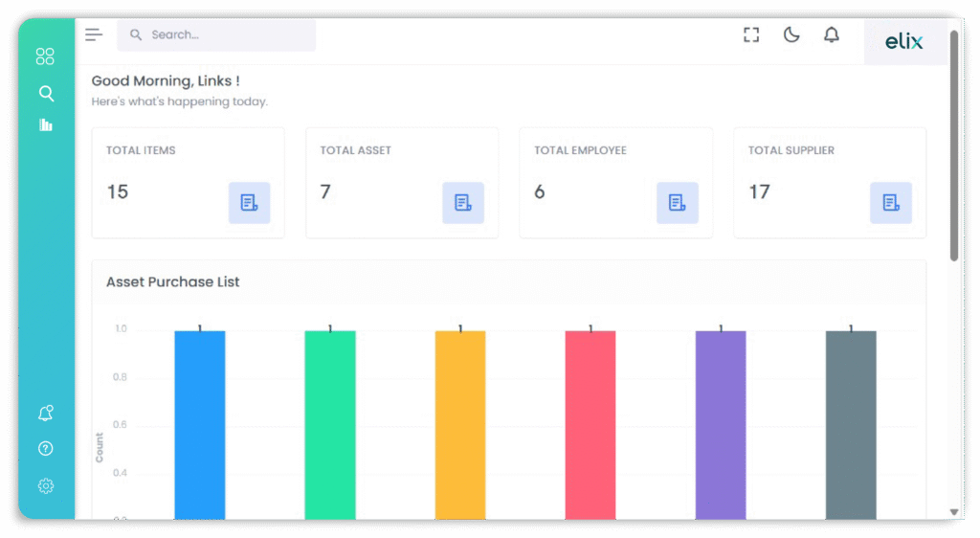The width and height of the screenshot is (980, 538).
Task: Click the vertical page scrollbar thumb
Action: (953, 144)
